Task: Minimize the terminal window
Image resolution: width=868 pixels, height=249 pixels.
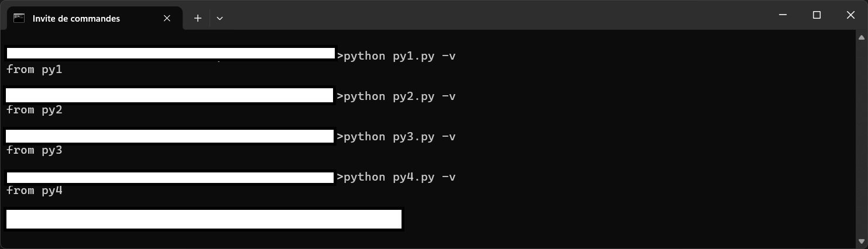Action: [x=781, y=15]
